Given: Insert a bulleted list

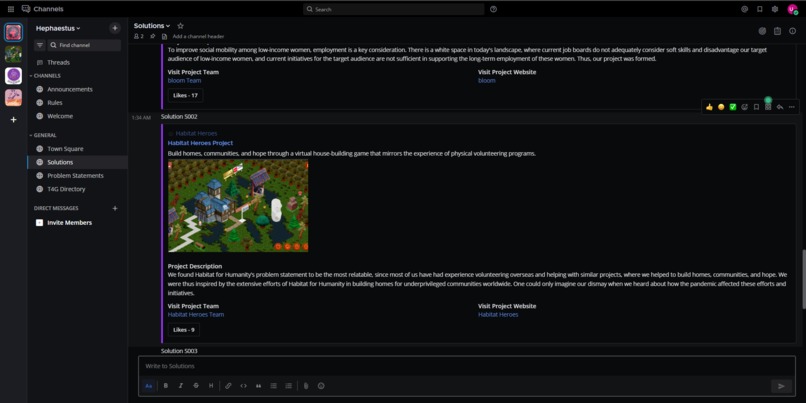Looking at the screenshot, I should [x=273, y=386].
